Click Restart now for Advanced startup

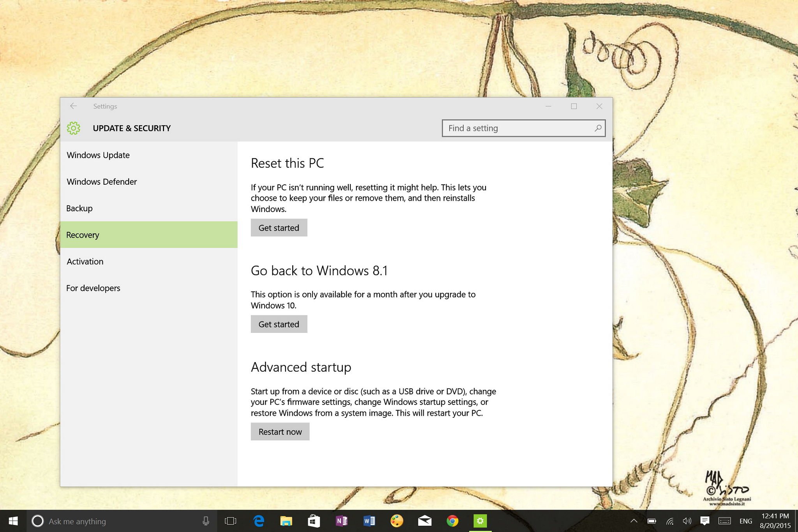[279, 431]
